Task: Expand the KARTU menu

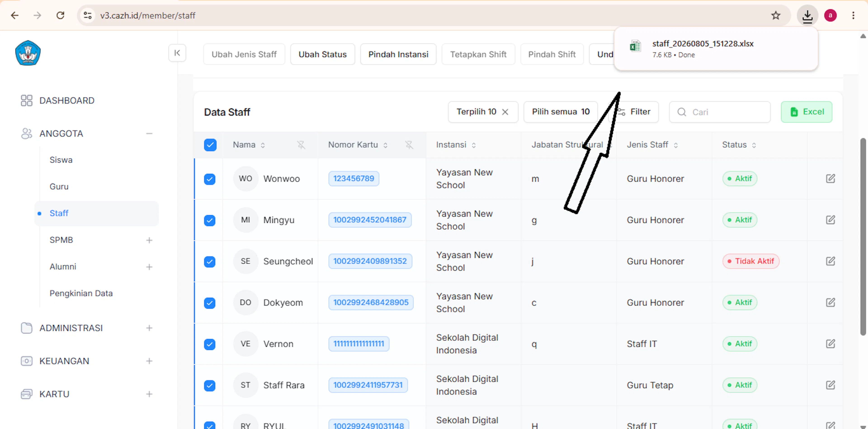Action: (x=149, y=394)
